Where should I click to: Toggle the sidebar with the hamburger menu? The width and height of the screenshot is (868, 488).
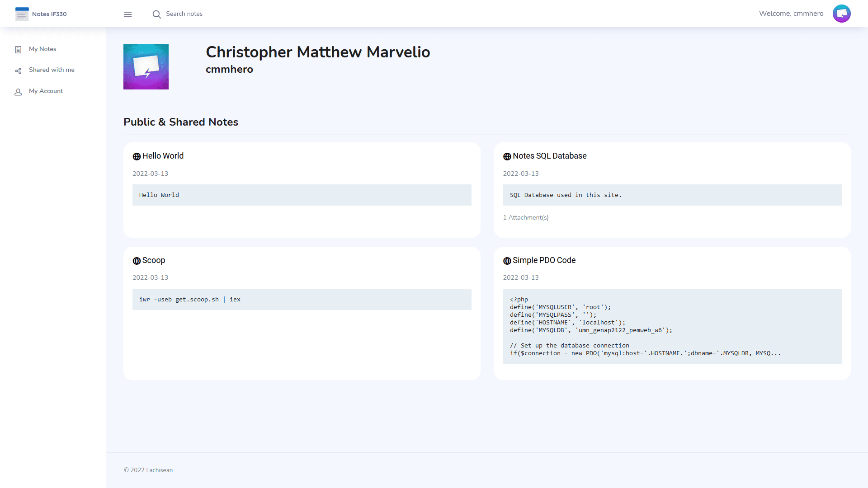tap(128, 14)
